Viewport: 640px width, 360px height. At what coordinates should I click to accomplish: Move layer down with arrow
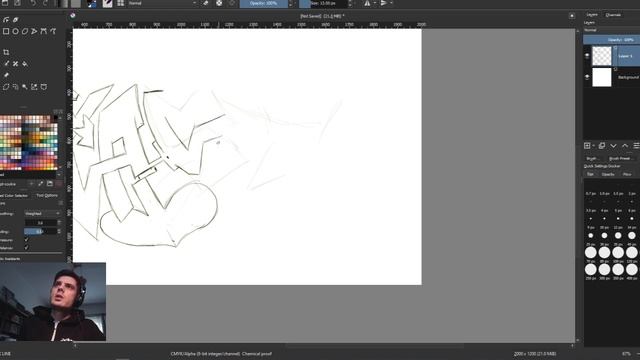pyautogui.click(x=613, y=146)
